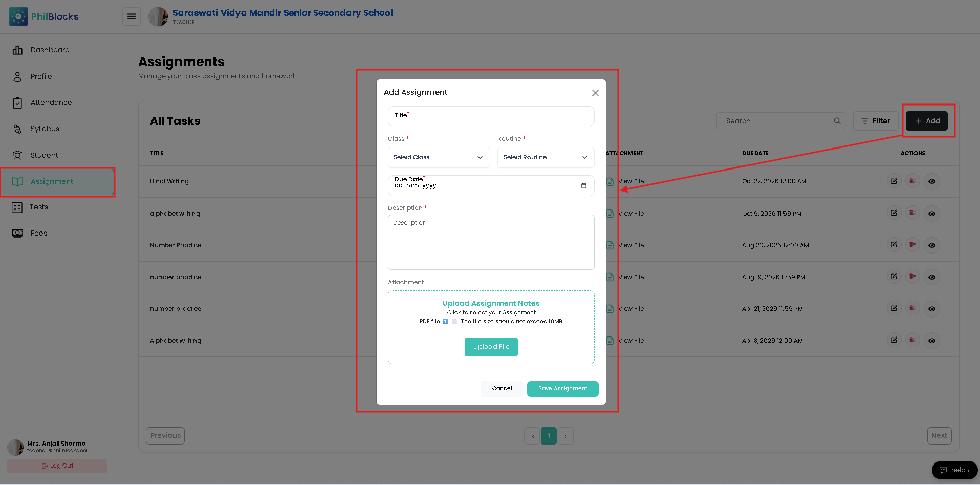Click the search magnifier icon
Screen dimensions: 980x485
tap(837, 121)
